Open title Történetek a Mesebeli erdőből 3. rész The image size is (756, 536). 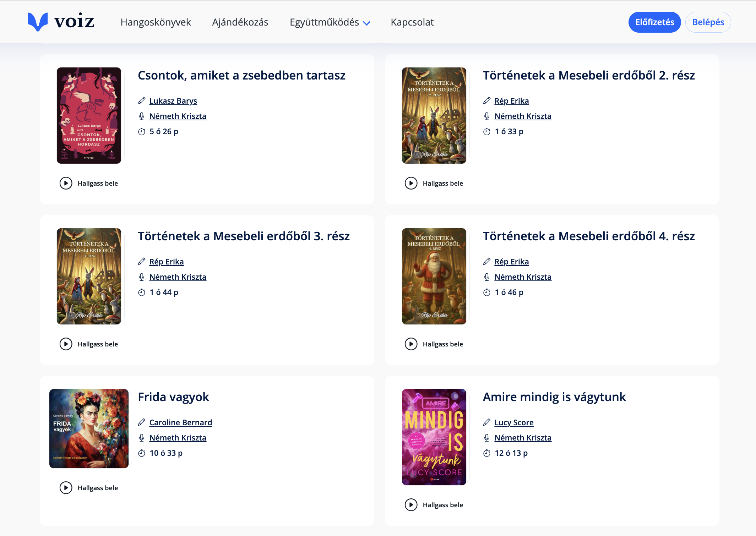click(x=244, y=236)
